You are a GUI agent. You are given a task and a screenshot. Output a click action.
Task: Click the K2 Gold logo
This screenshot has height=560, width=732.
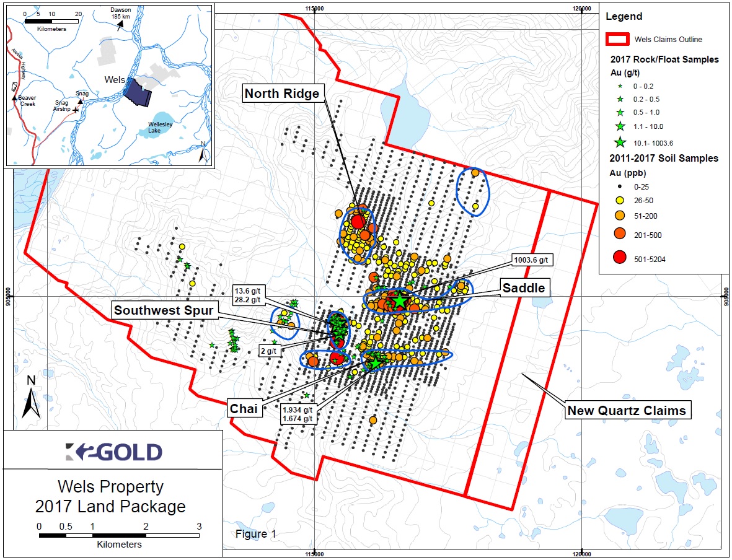coord(113,452)
